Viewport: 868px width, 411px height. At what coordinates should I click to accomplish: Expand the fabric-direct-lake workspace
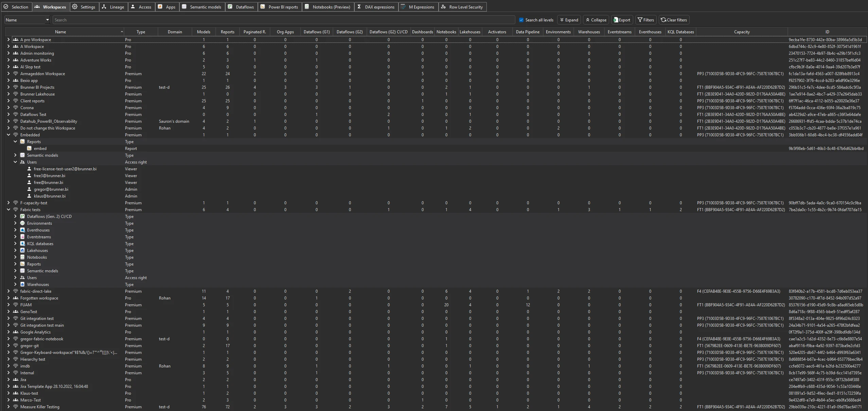pyautogui.click(x=8, y=291)
